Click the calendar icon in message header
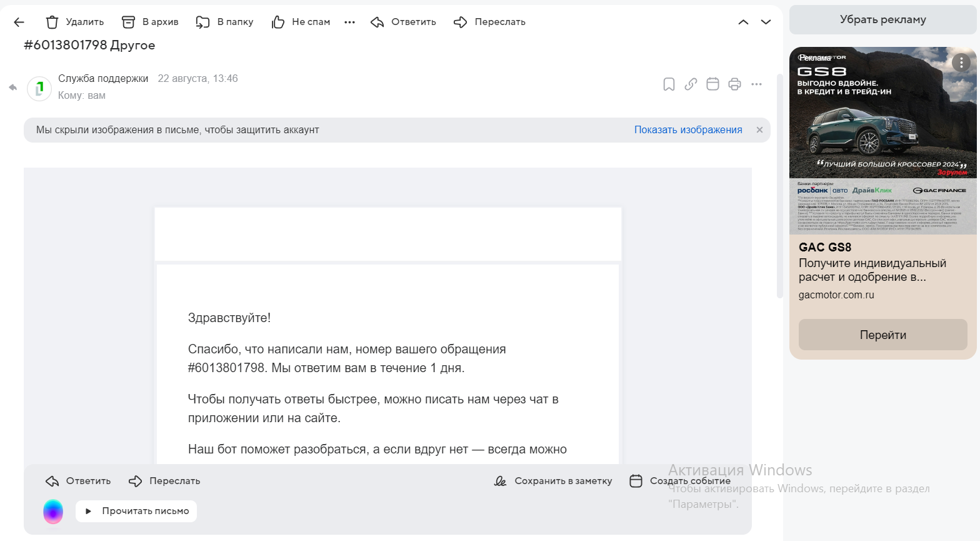Image resolution: width=980 pixels, height=541 pixels. (x=712, y=84)
